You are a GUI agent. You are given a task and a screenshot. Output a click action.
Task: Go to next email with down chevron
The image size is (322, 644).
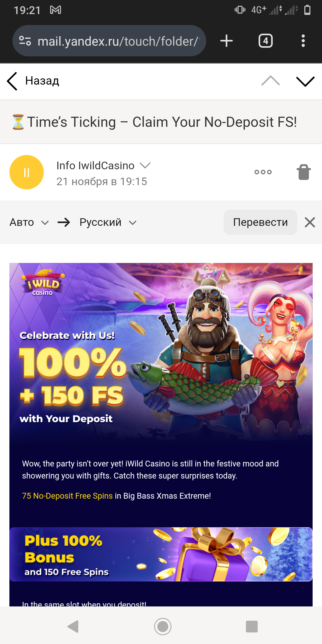(305, 81)
